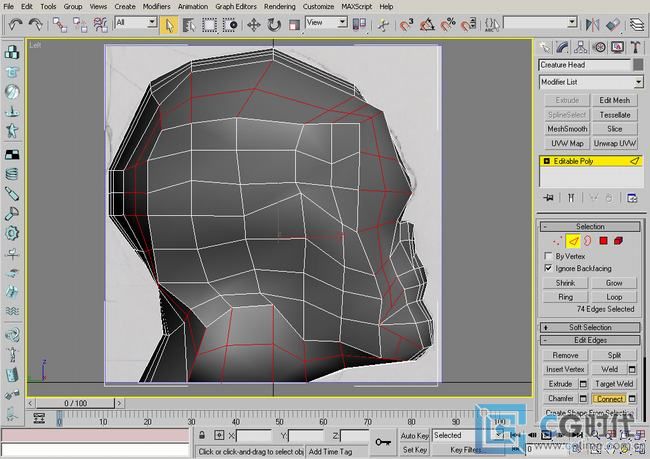Image resolution: width=650 pixels, height=459 pixels.
Task: Click the MeshSmooth modifier button
Action: (567, 129)
